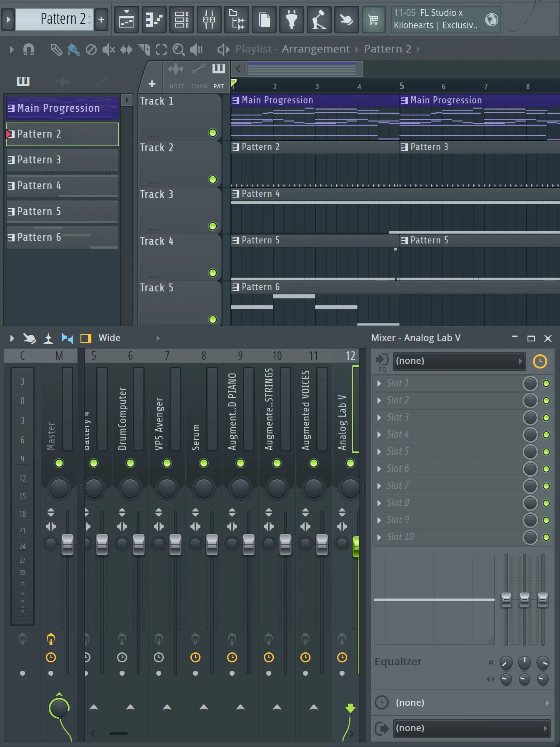This screenshot has height=747, width=560.
Task: Toggle mixer extra-large meter view icon
Action: coord(67,338)
